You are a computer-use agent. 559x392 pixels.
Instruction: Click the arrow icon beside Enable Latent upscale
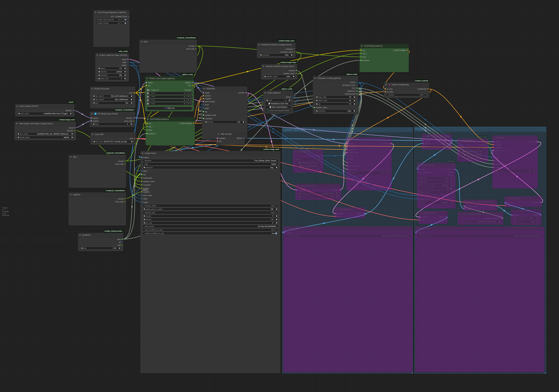click(x=125, y=20)
